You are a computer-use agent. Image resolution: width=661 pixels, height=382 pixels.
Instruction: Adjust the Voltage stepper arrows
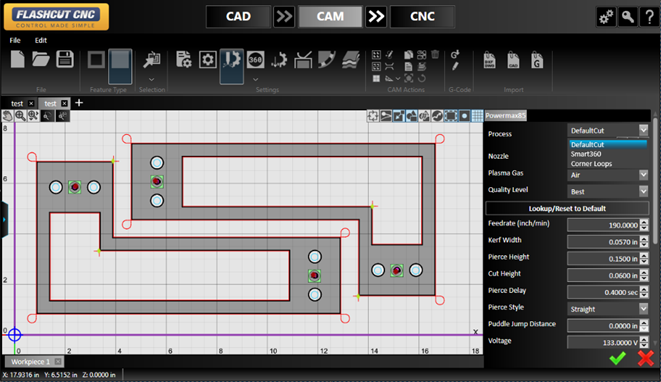tap(644, 342)
